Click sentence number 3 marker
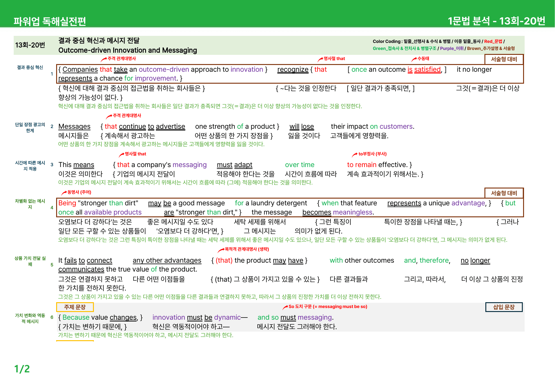The image size is (555, 392). click(x=52, y=165)
